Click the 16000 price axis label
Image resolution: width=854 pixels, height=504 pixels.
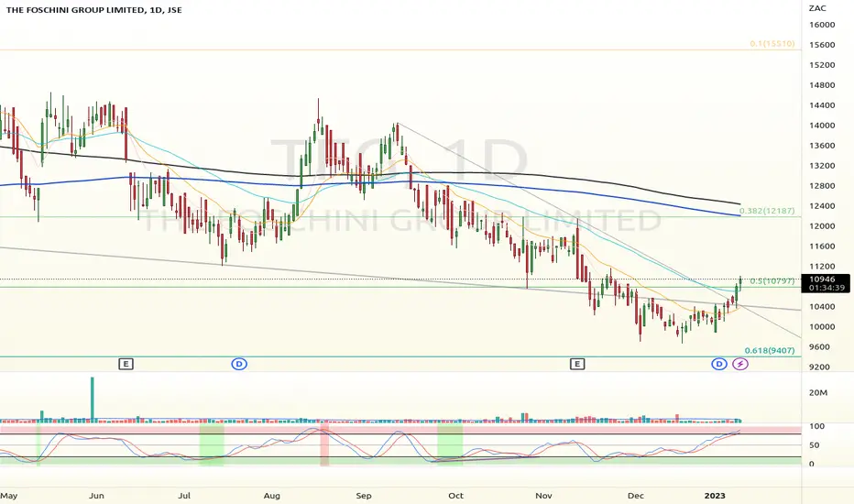point(822,25)
